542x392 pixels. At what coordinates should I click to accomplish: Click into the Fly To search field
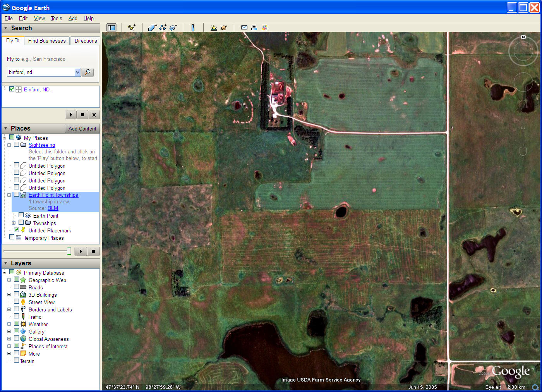click(41, 72)
